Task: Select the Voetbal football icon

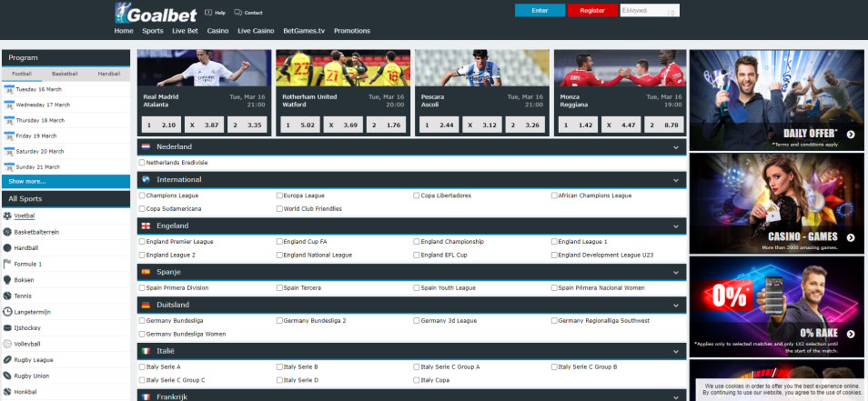Action: pos(7,216)
